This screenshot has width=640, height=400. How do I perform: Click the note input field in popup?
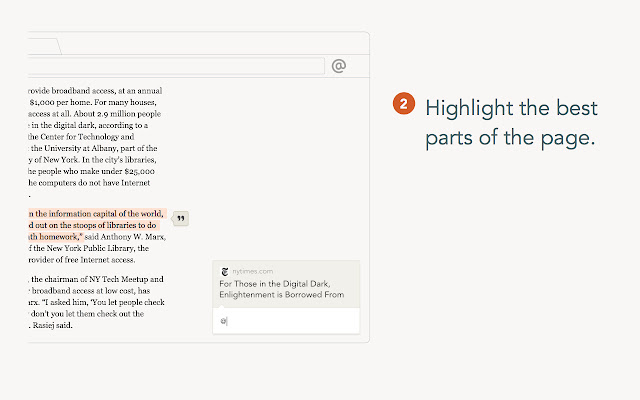click(286, 321)
